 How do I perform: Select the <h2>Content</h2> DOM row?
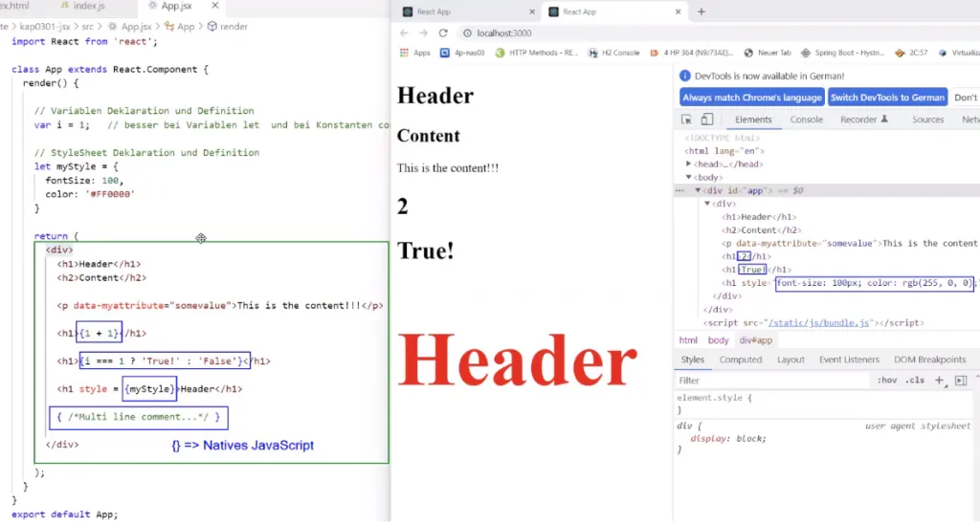763,229
